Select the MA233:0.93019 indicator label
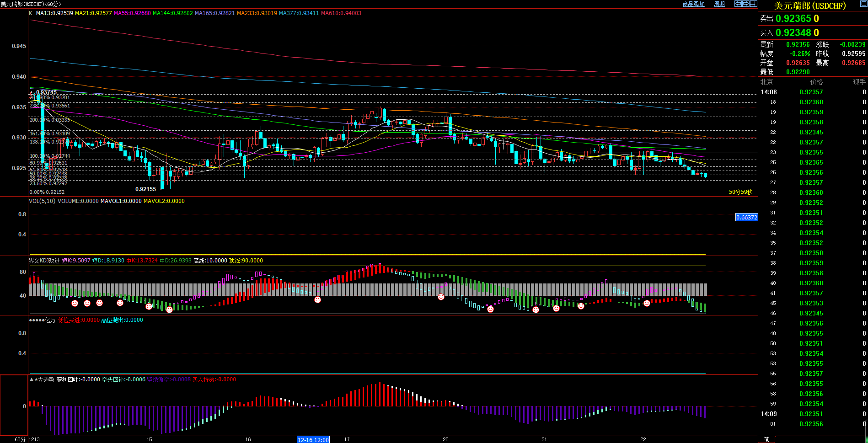868x443 pixels. [257, 13]
